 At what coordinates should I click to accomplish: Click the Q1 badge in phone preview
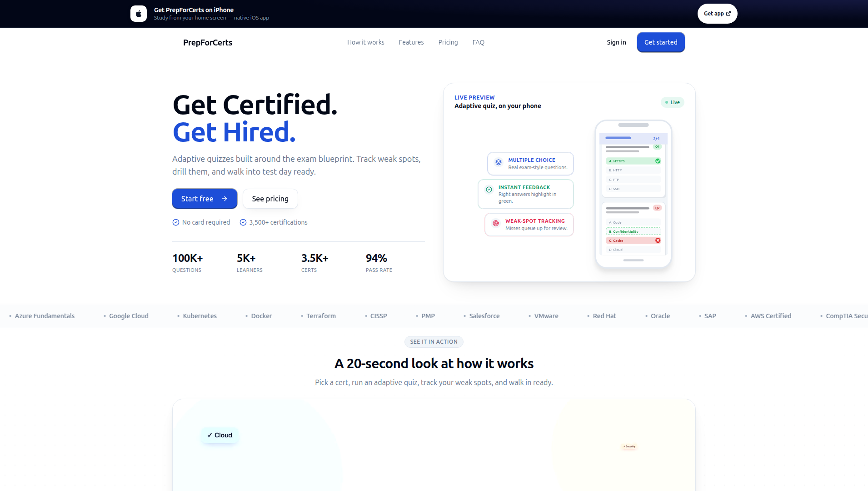(x=657, y=147)
